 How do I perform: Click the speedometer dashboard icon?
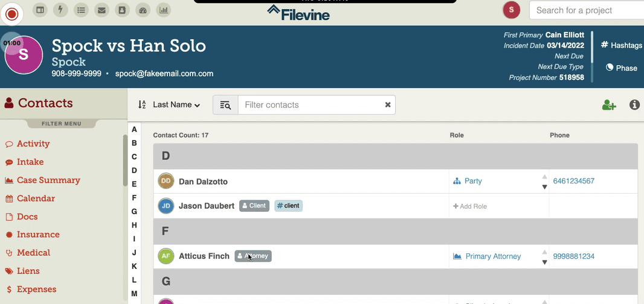click(x=143, y=10)
